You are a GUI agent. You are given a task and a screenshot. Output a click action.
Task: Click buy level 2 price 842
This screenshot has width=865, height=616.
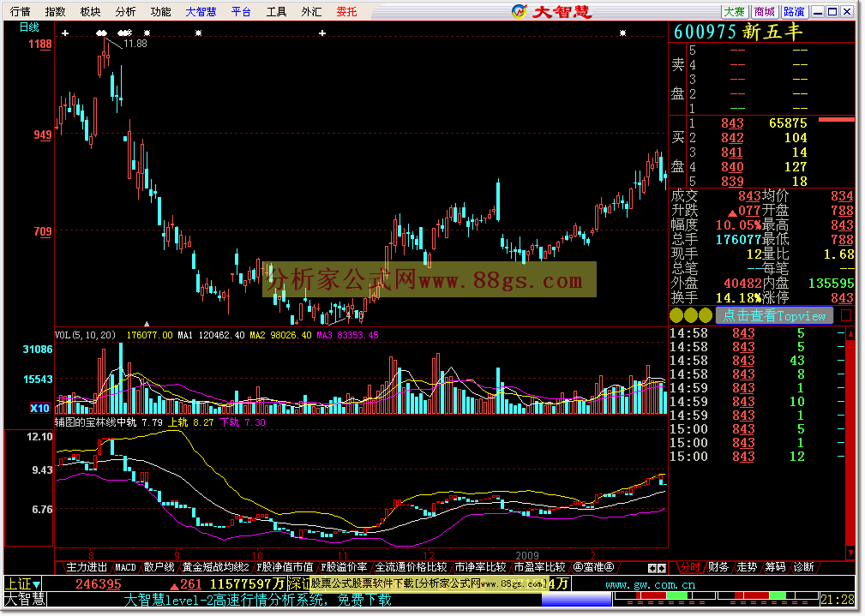[x=732, y=138]
